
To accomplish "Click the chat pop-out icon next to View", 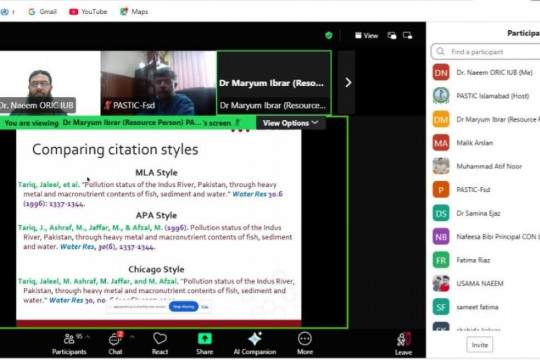I will (x=392, y=35).
